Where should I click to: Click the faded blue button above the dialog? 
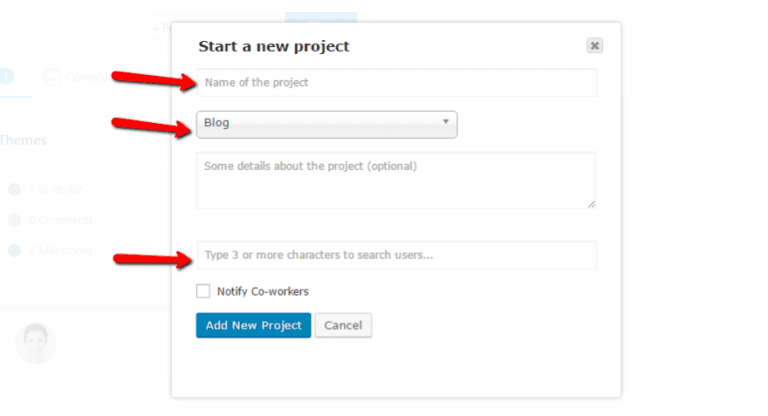(x=320, y=17)
